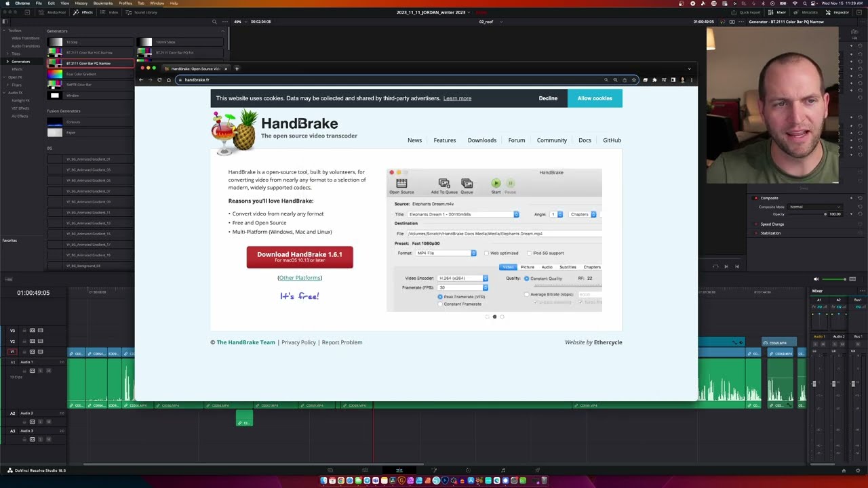Open the Index panel

click(x=110, y=12)
